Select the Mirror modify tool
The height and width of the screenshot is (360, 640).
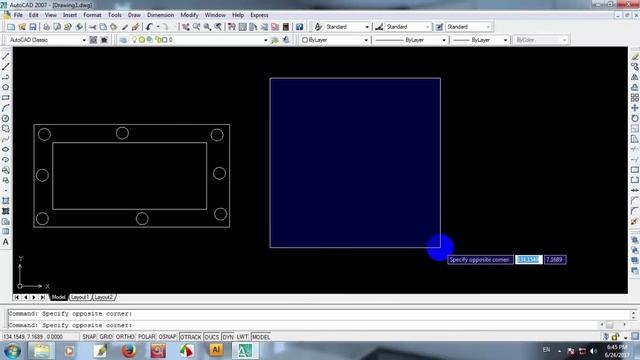point(635,77)
